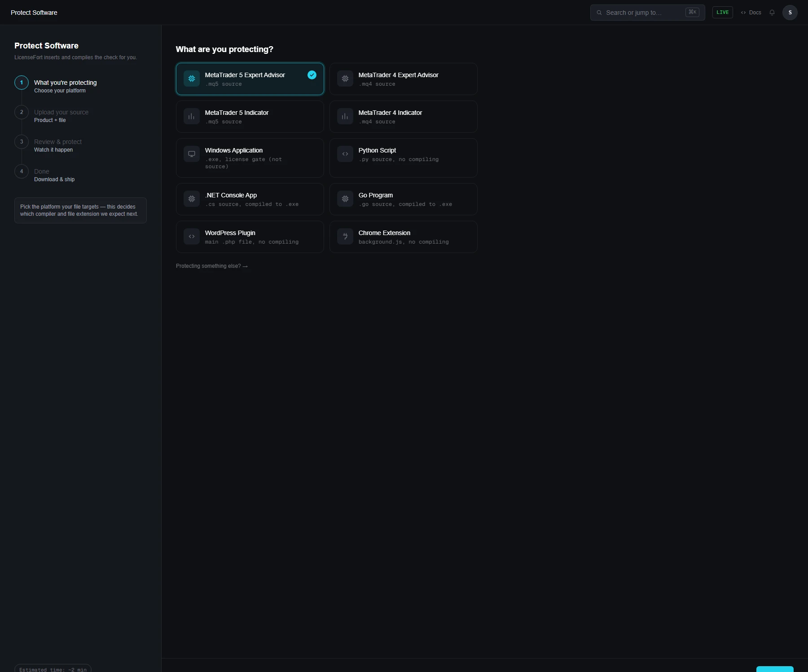
Task: Click the MetaTrader 4 Expert Advisor chip icon
Action: tap(345, 79)
